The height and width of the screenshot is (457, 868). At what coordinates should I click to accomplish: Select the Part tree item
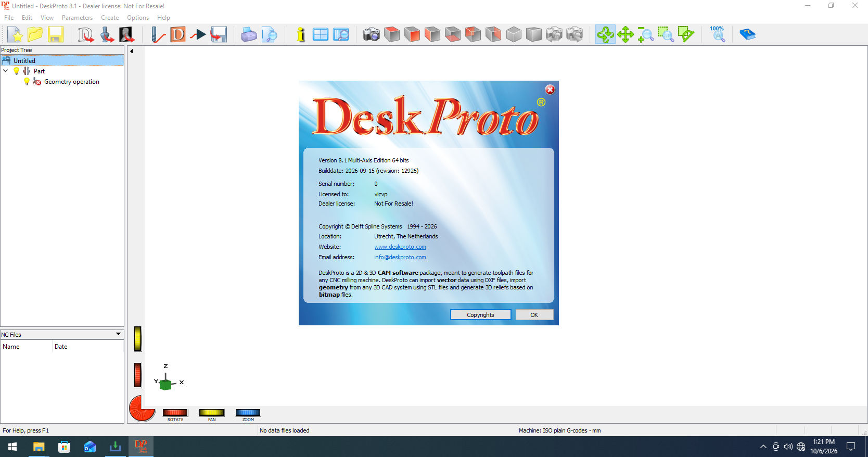[39, 71]
